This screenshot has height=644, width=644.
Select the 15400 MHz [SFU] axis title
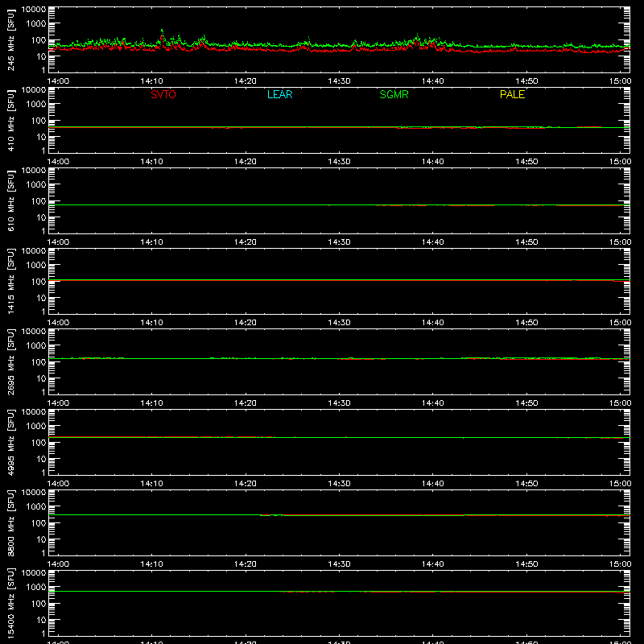point(11,603)
